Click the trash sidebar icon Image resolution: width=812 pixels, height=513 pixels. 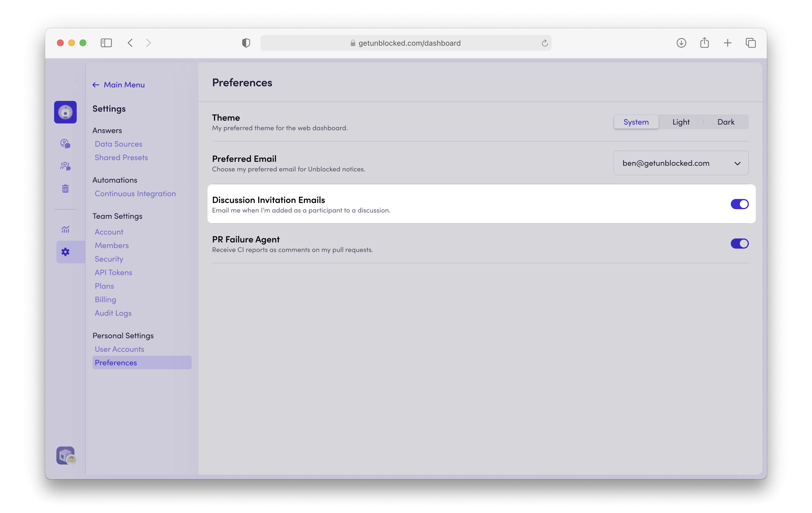click(65, 189)
